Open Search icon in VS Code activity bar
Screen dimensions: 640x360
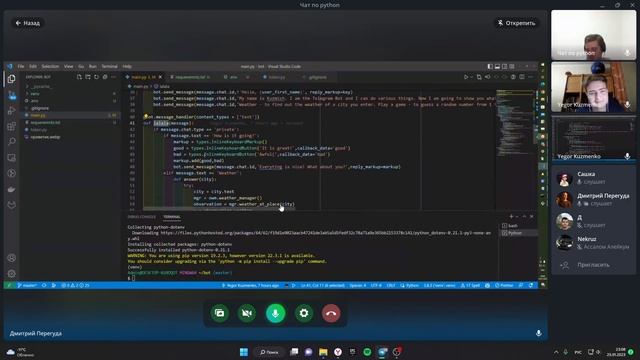11,142
